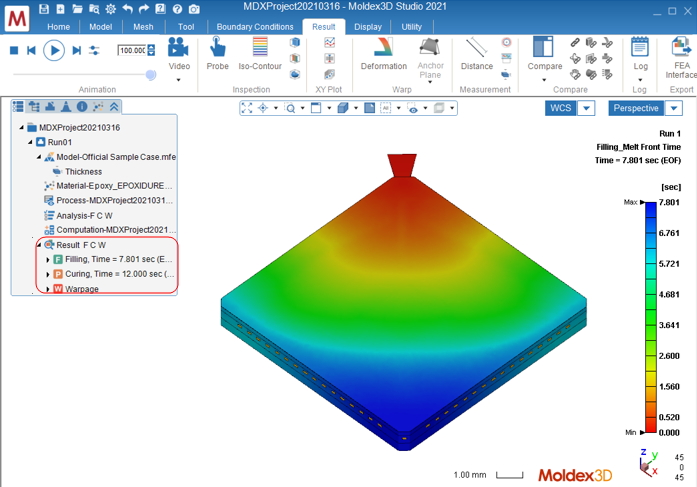Click the Moldex3D M application logo
697x487 pixels.
click(x=17, y=19)
